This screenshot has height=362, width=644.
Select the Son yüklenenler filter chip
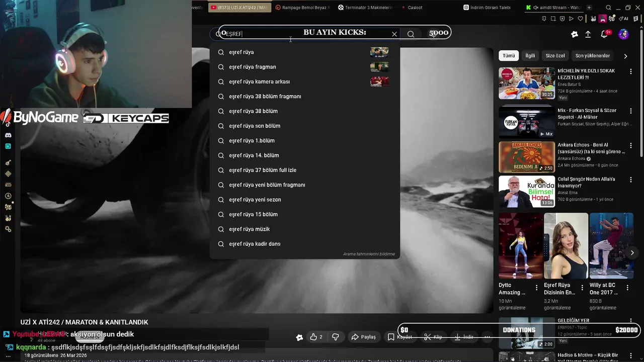coord(593,56)
